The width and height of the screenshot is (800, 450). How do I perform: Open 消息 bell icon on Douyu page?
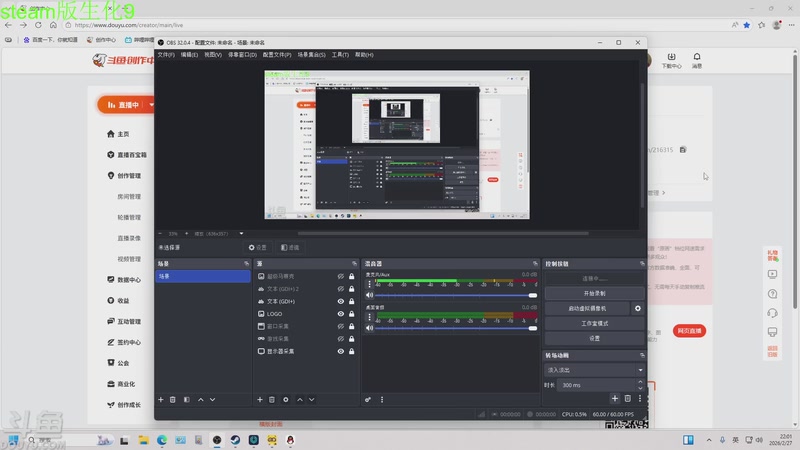tap(697, 60)
